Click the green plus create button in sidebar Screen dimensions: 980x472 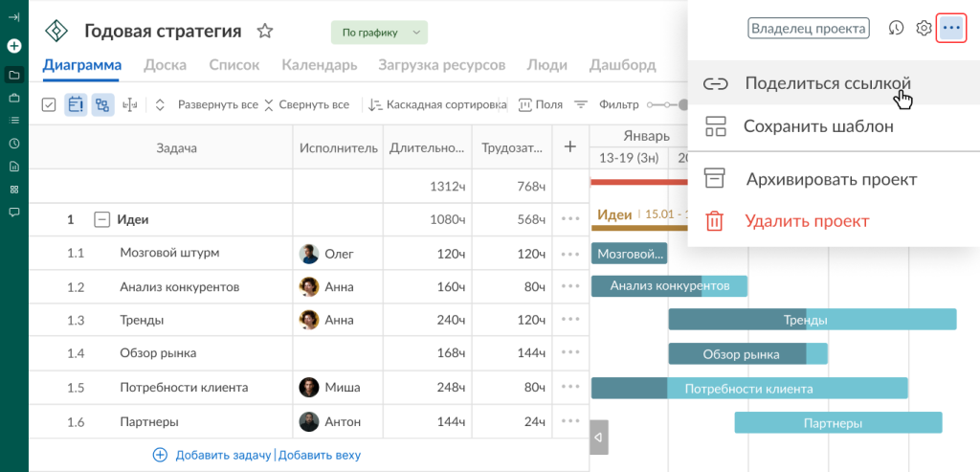tap(13, 46)
